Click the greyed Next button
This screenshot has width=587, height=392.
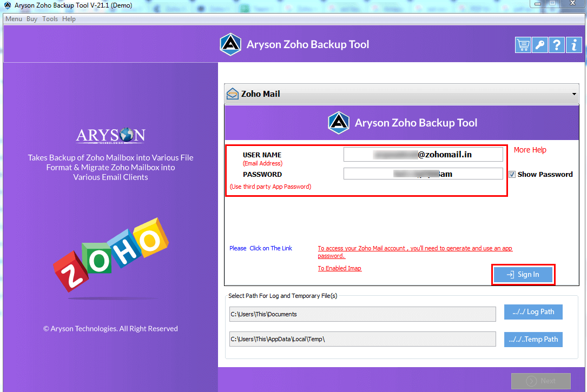click(541, 381)
